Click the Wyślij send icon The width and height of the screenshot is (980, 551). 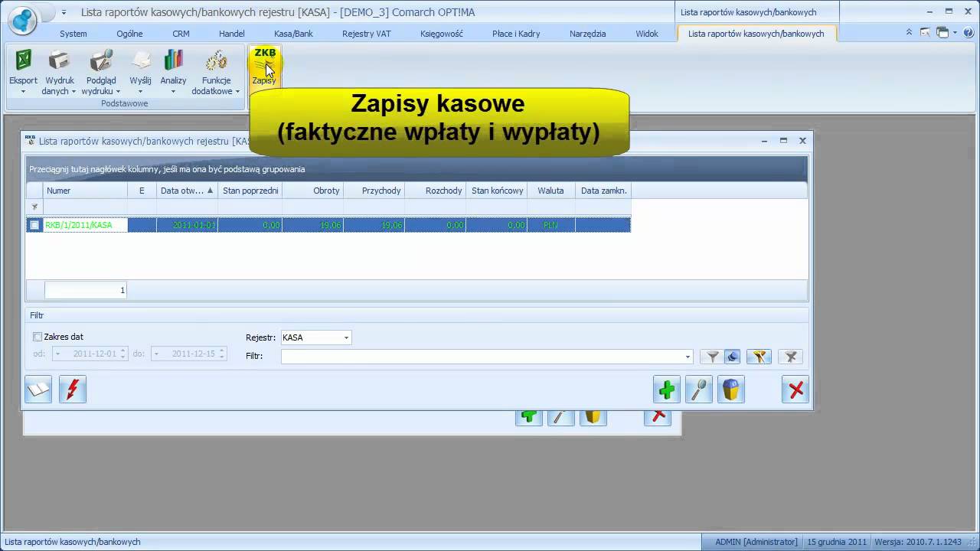pos(140,60)
